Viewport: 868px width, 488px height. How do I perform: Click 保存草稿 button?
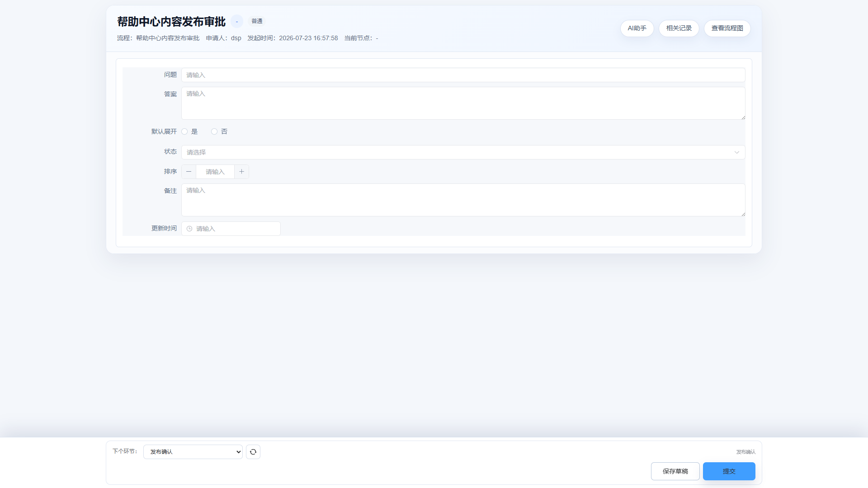tap(675, 471)
